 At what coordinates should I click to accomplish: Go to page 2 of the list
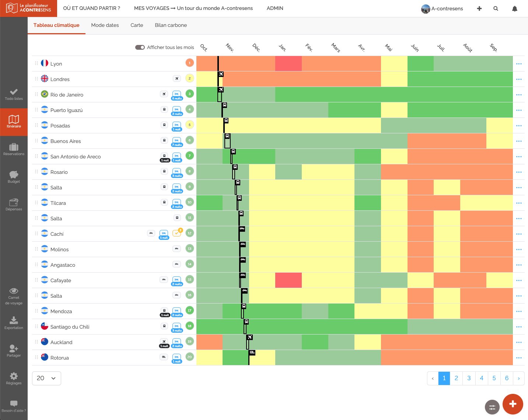[456, 378]
